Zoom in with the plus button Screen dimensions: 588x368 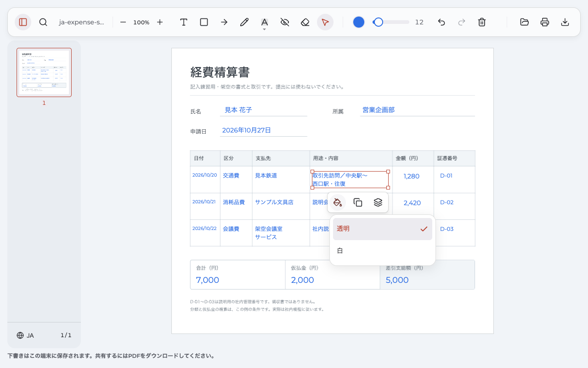coord(160,22)
